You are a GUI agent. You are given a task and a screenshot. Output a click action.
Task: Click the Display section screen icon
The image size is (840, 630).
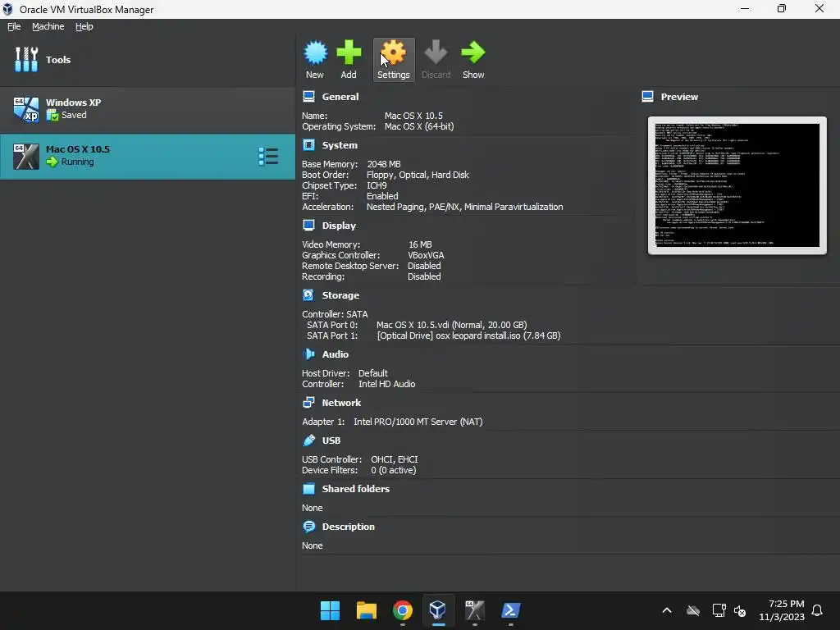308,225
